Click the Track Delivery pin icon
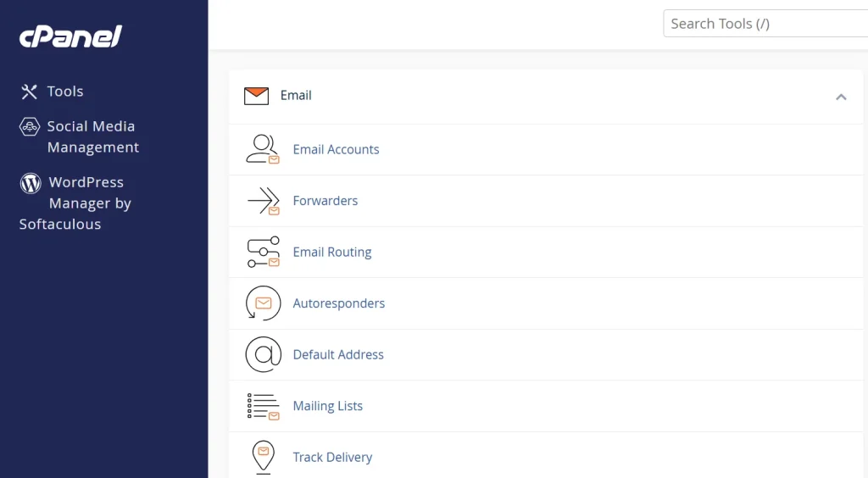868x478 pixels. pos(263,457)
